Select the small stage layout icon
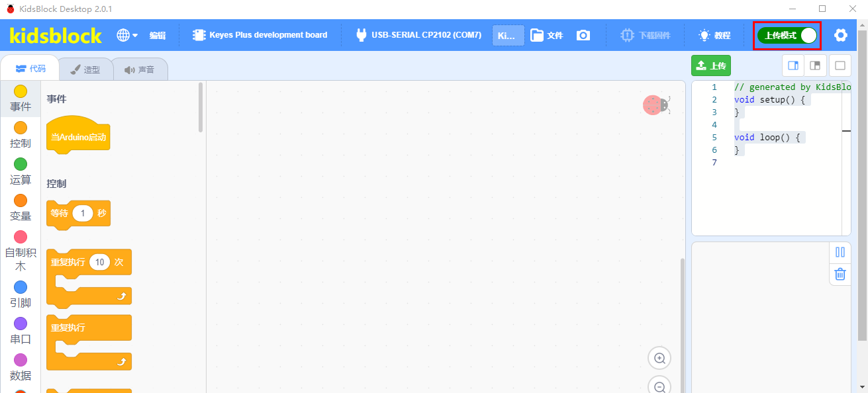Screen dimensions: 868x393 (816, 65)
